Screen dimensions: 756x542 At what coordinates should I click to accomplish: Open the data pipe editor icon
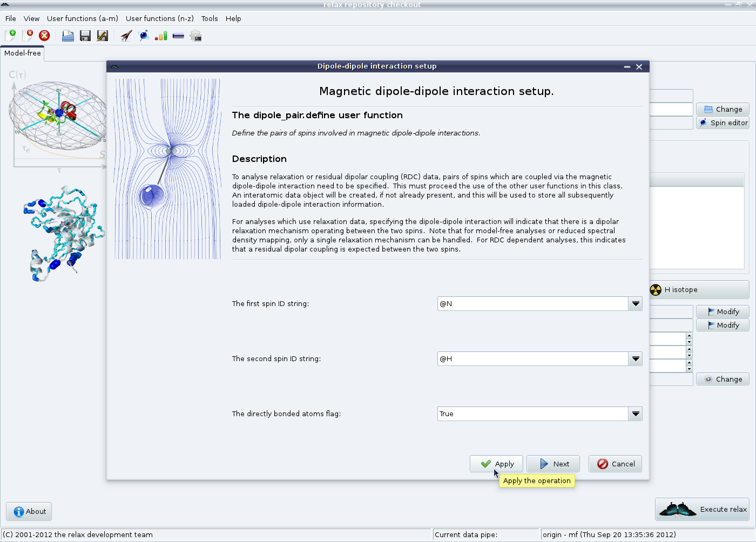click(x=178, y=36)
